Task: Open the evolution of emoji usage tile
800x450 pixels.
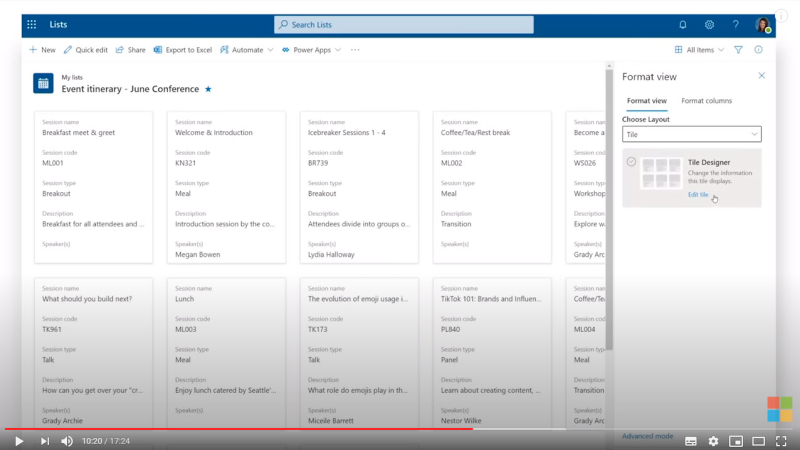Action: [x=359, y=353]
